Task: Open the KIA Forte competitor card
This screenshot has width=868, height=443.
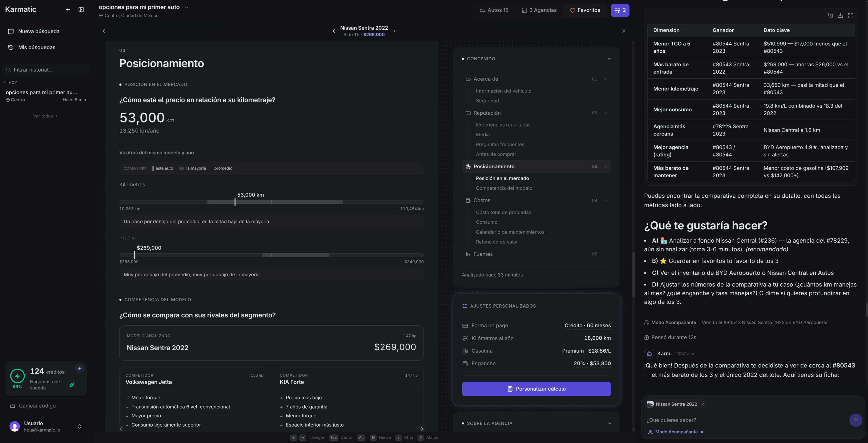Action: [349, 399]
